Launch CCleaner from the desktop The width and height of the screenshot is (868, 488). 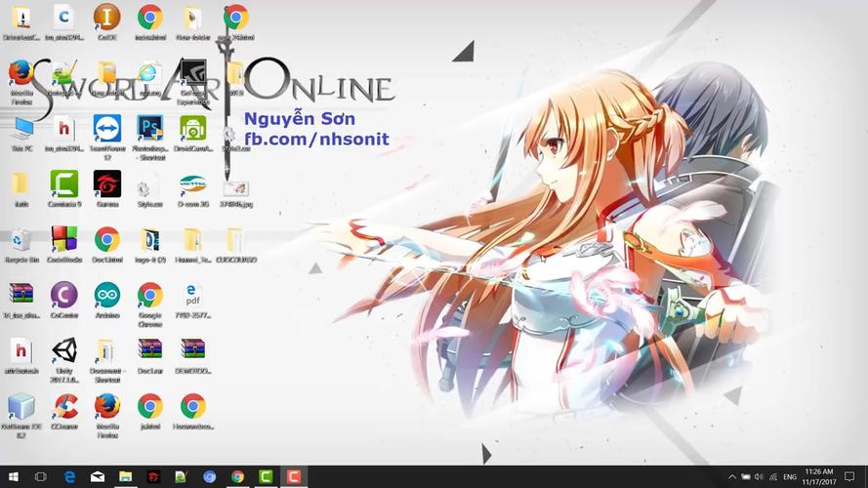(64, 407)
